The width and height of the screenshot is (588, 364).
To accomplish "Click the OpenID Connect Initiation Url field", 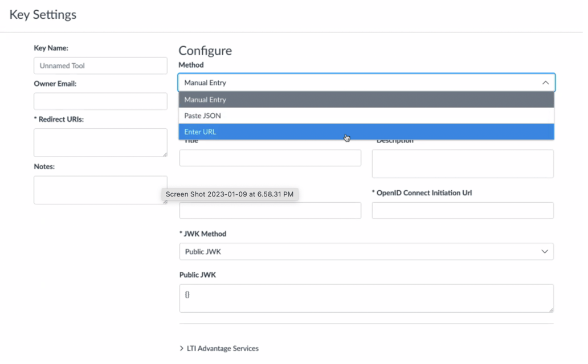I will click(462, 210).
